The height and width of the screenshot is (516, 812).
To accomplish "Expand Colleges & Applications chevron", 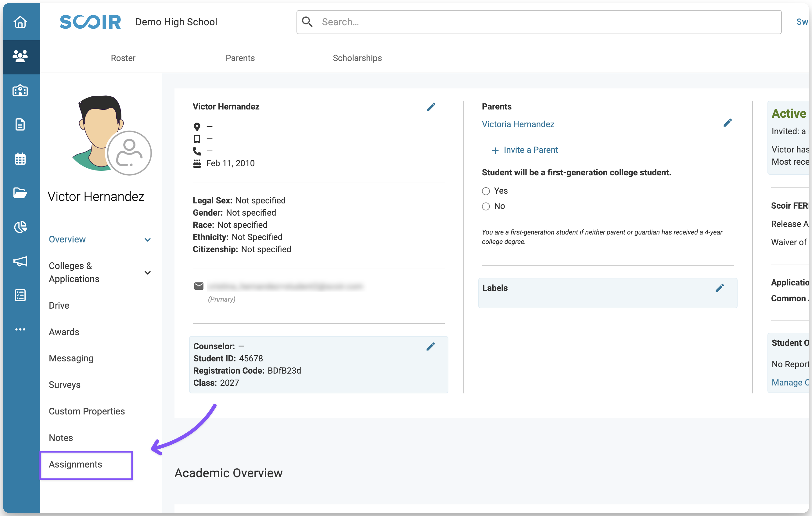I will (x=147, y=272).
